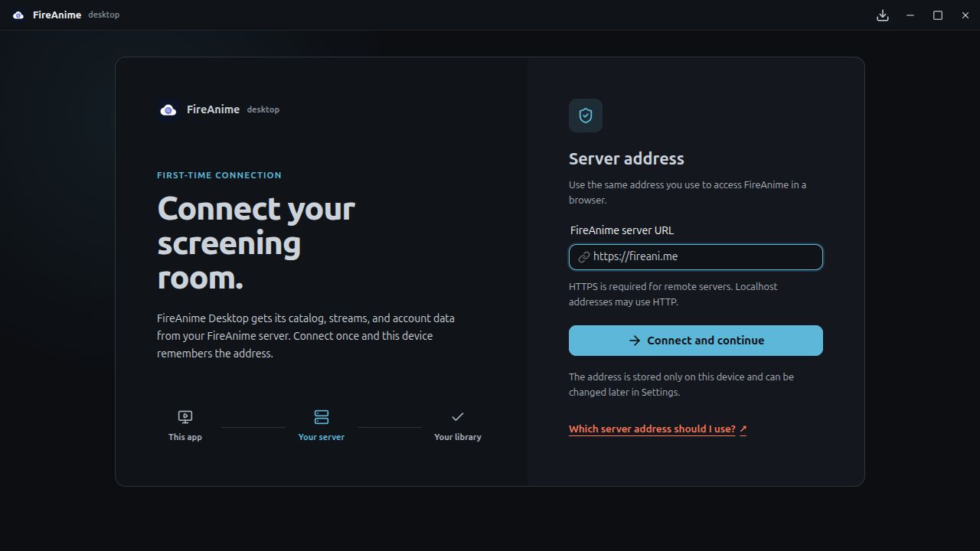The width and height of the screenshot is (980, 551).
Task: Click the FireAnime title text in the title bar
Action: [57, 15]
